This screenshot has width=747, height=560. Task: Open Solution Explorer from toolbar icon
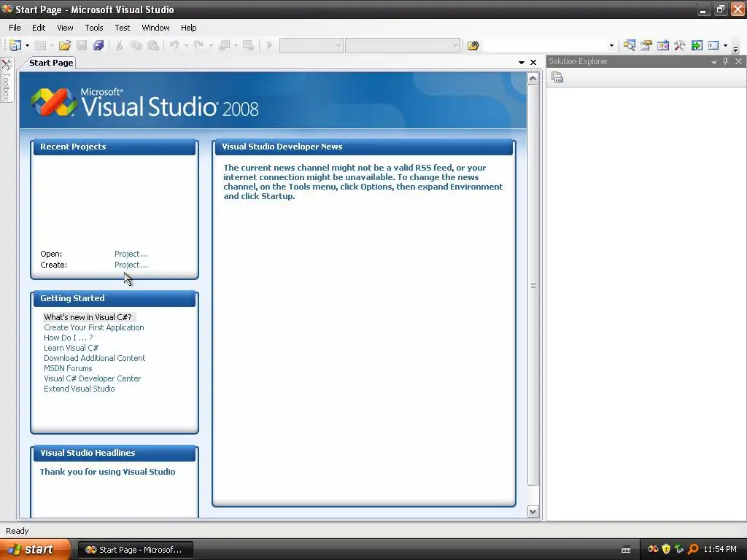tap(630, 45)
